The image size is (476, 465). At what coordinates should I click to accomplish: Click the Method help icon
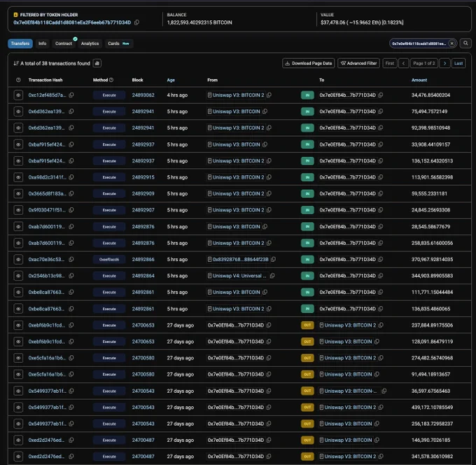[111, 80]
